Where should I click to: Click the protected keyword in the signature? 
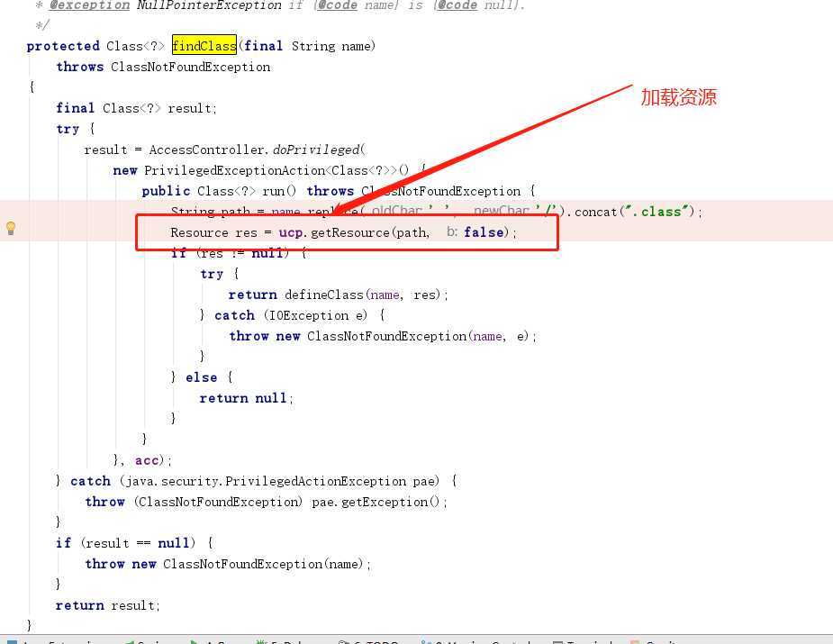click(63, 46)
